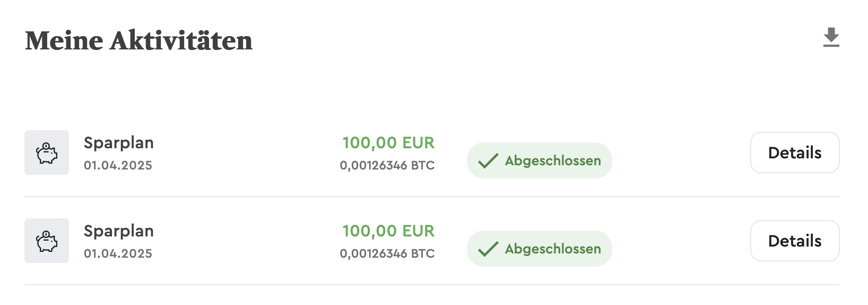Click the divider line below the second Sparplan entry
868x305 pixels.
[x=432, y=285]
